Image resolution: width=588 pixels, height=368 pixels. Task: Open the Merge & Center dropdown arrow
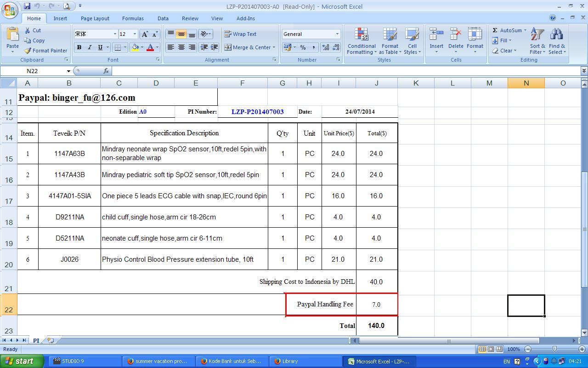click(x=274, y=47)
